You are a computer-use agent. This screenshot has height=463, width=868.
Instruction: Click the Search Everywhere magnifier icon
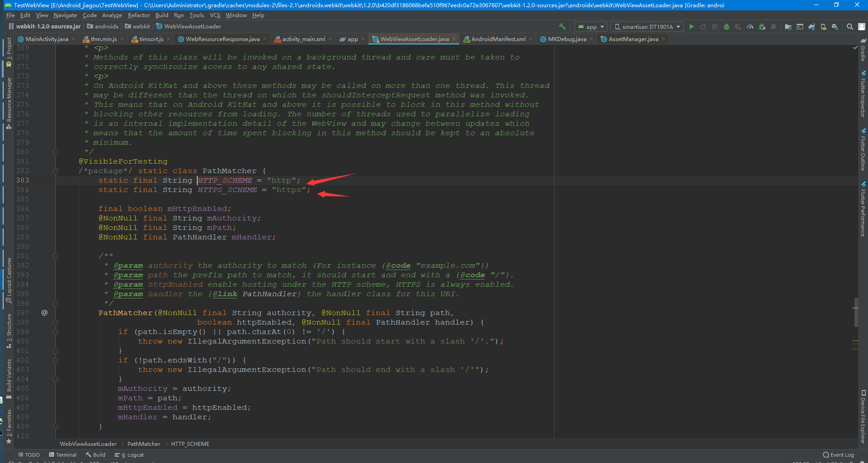click(x=850, y=27)
